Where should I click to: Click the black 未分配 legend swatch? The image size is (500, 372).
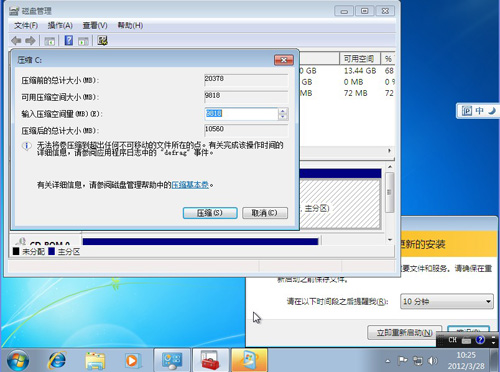[16, 251]
